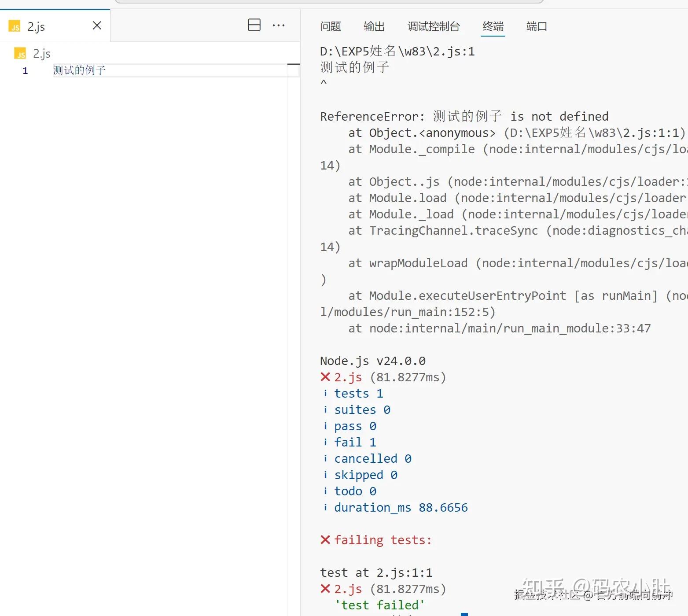This screenshot has height=616, width=688.
Task: Click the 2.js:1:1 error location link
Action: pyautogui.click(x=404, y=572)
